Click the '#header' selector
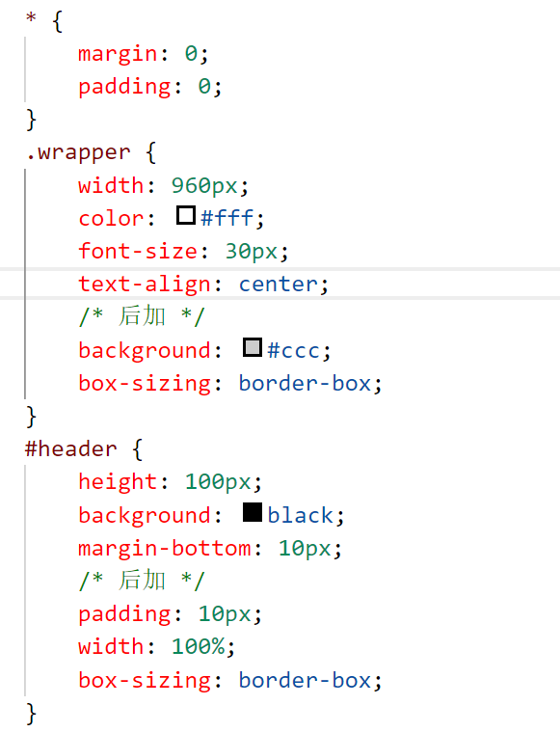Viewport: 560px width, 732px height. [x=71, y=449]
